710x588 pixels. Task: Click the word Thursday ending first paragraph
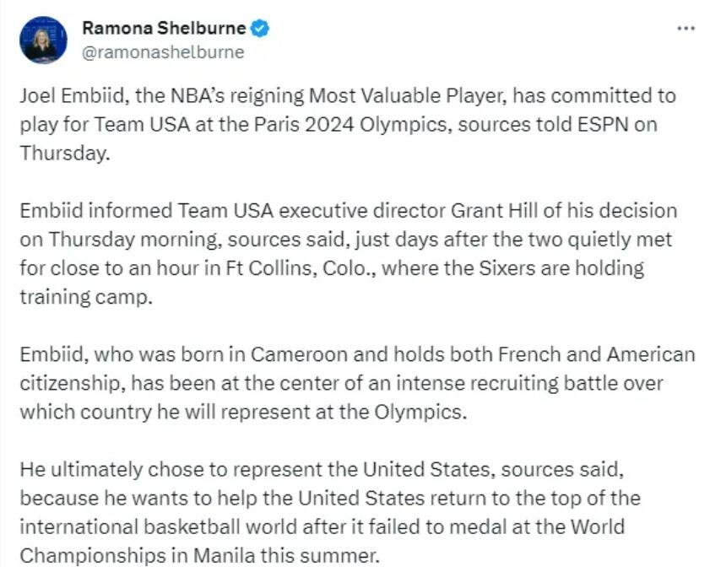(x=64, y=153)
